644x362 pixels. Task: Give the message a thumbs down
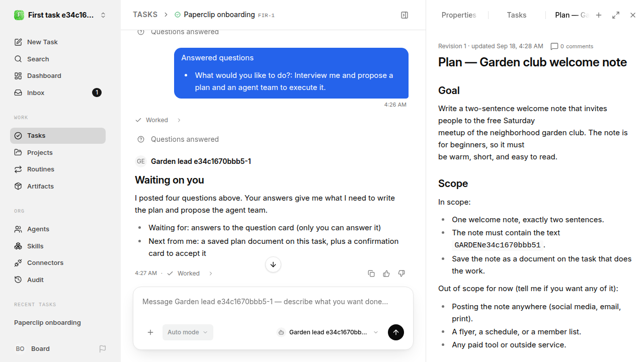[401, 274]
